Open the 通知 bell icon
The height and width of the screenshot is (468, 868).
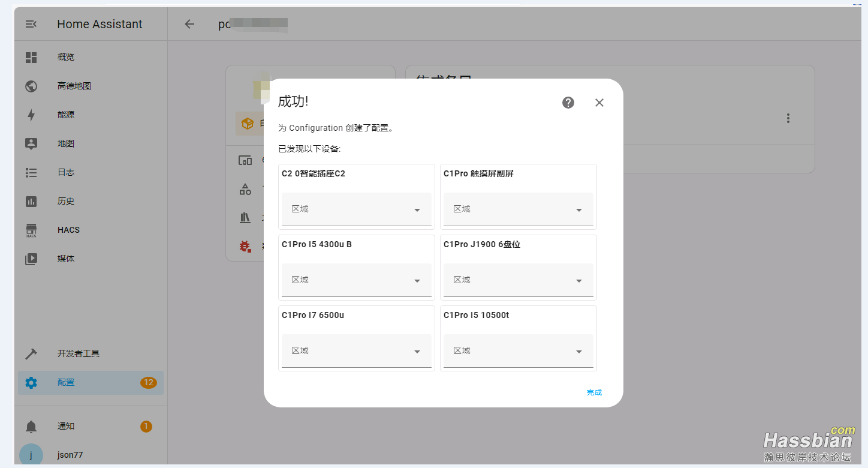31,426
